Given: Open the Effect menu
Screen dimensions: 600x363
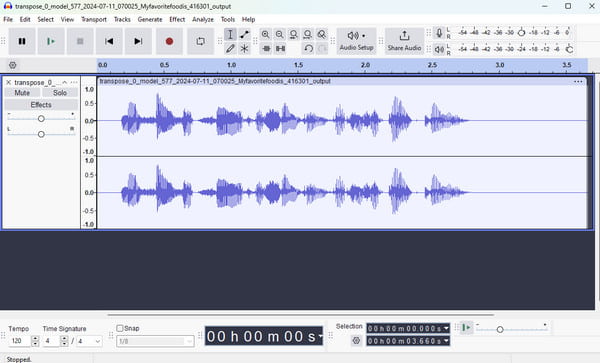Looking at the screenshot, I should click(x=177, y=19).
